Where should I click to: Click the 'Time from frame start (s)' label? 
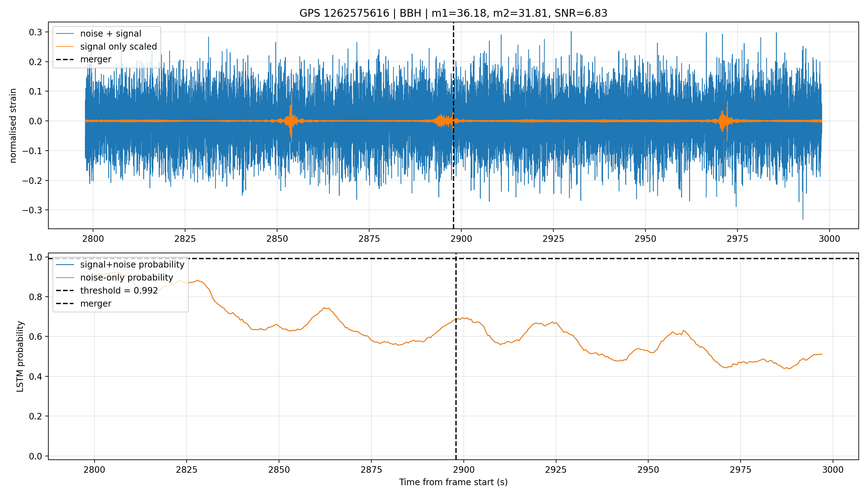tap(454, 482)
